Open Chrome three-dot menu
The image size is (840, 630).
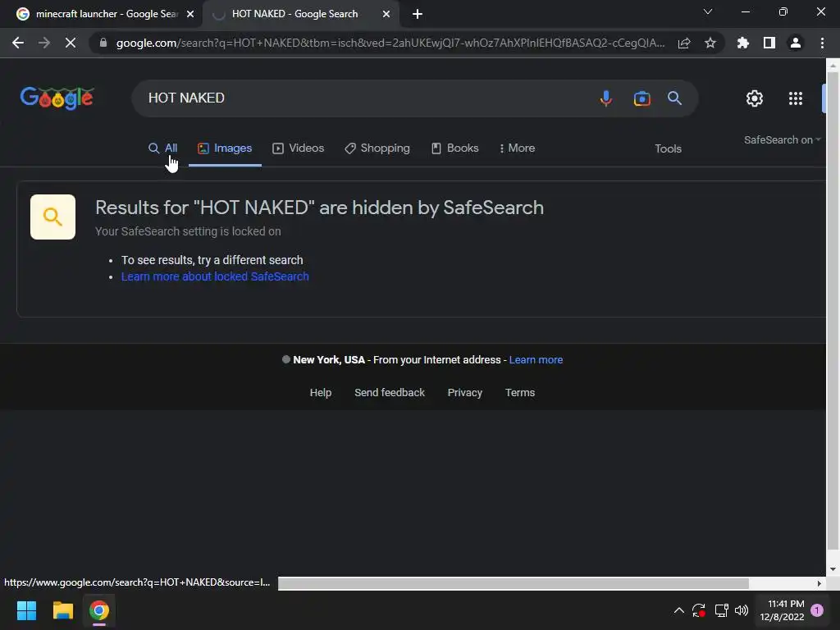(x=822, y=43)
